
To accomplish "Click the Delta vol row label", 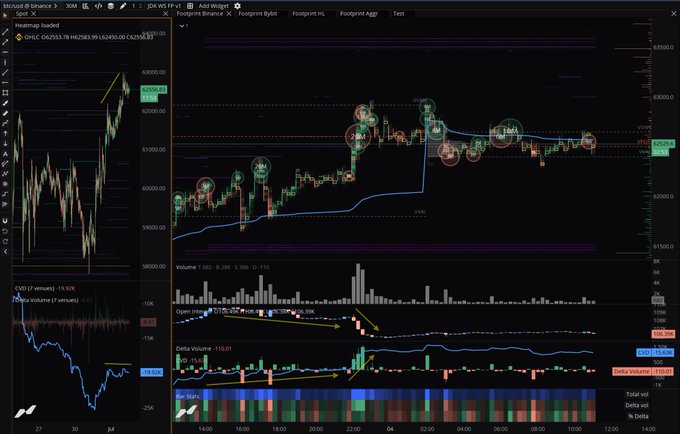I will coord(637,405).
